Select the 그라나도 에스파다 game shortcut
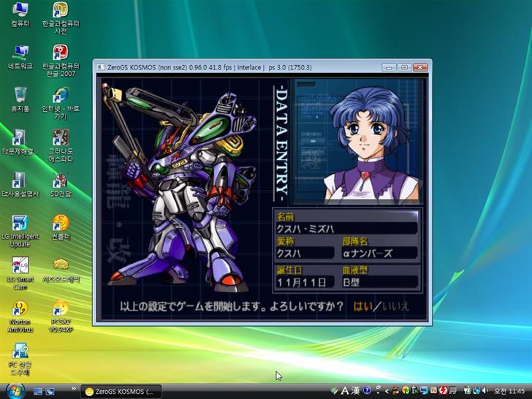The image size is (532, 399). pyautogui.click(x=61, y=145)
